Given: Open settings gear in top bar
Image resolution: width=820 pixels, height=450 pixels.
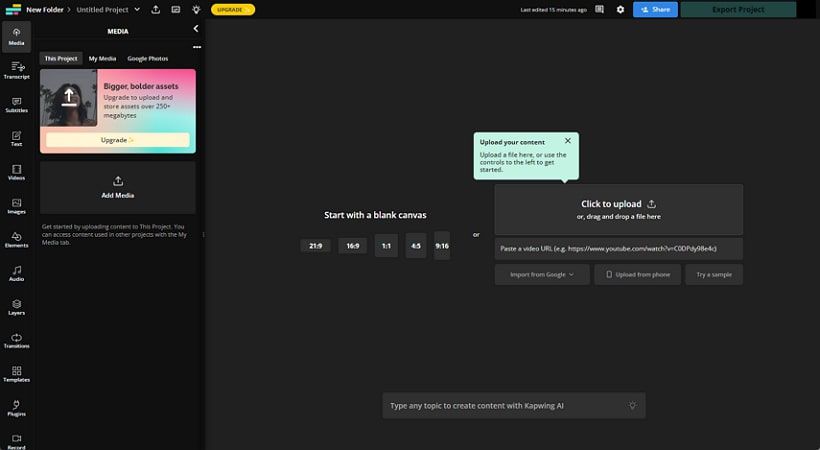Looking at the screenshot, I should 620,9.
